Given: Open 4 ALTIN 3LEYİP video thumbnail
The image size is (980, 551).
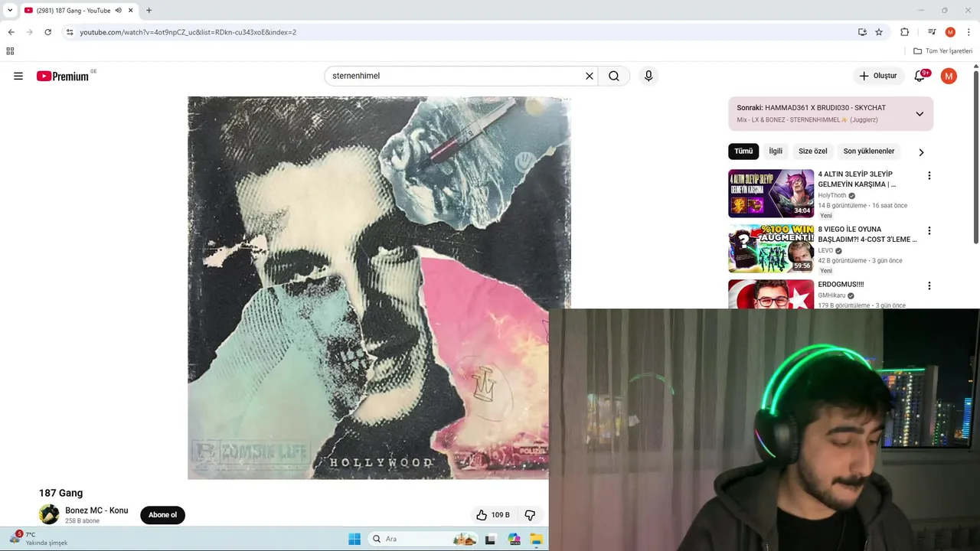Looking at the screenshot, I should click(771, 193).
